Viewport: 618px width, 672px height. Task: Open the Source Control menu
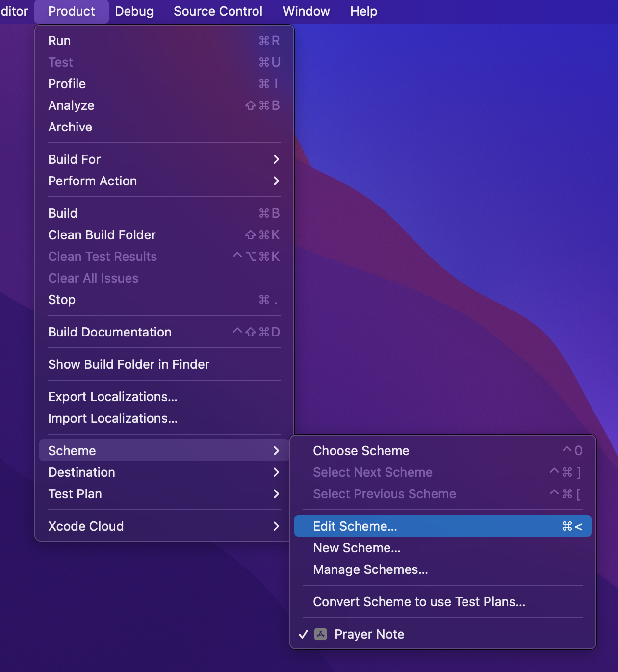coord(218,11)
